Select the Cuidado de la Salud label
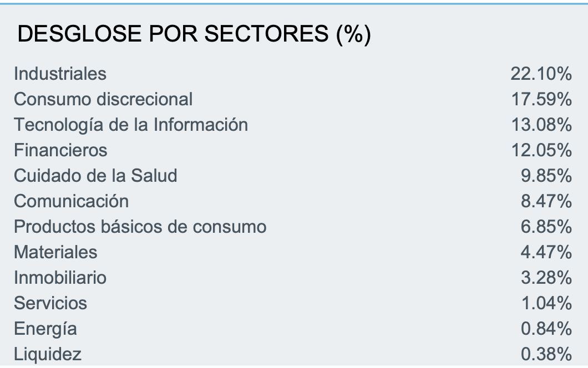 [95, 176]
